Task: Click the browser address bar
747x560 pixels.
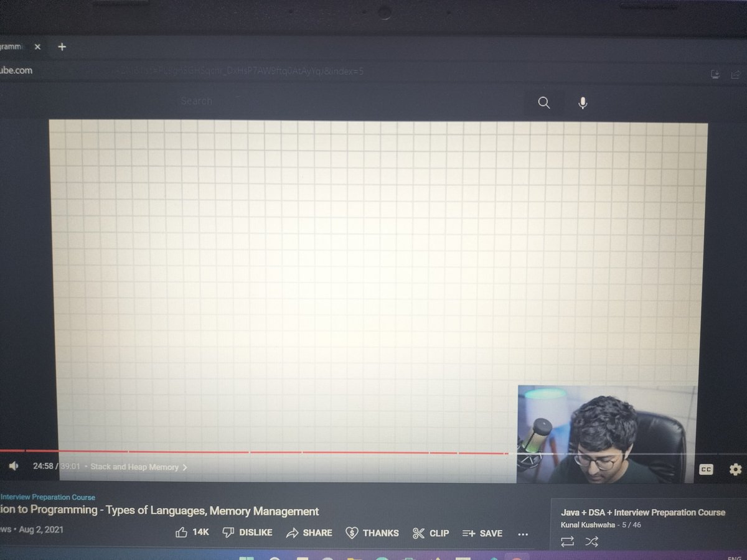Action: tap(187, 71)
